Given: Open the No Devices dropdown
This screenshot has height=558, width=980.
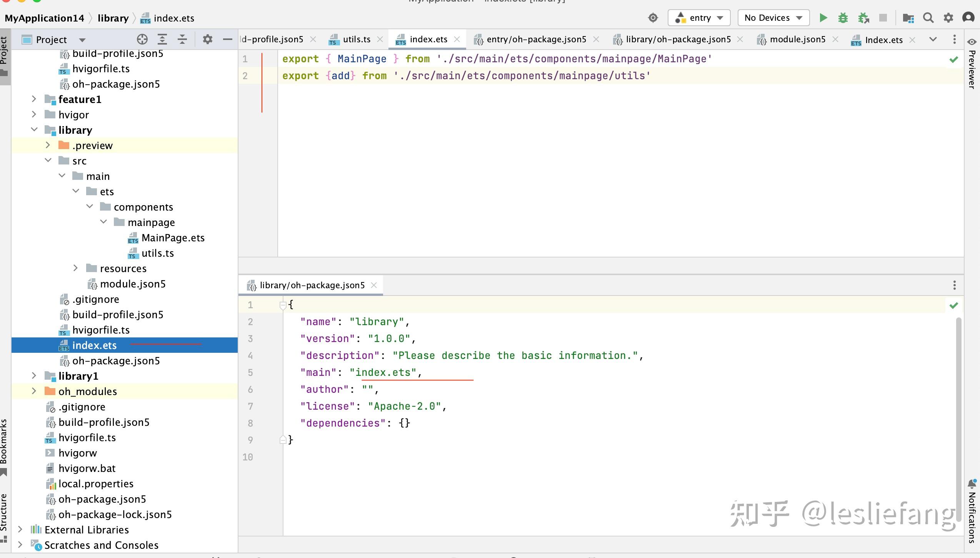Looking at the screenshot, I should click(x=773, y=18).
